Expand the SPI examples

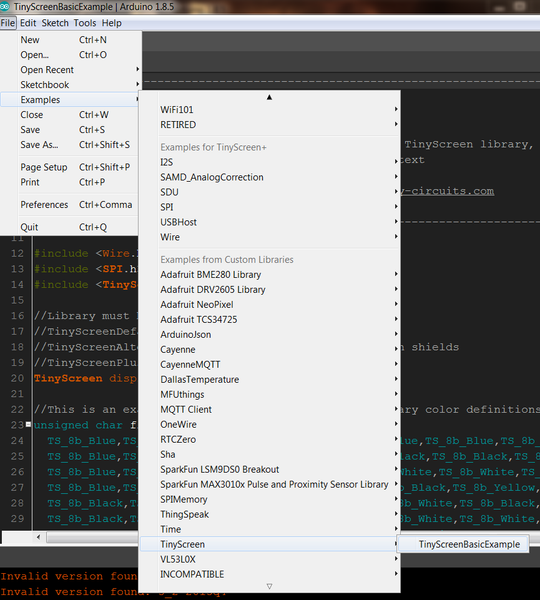tap(270, 207)
